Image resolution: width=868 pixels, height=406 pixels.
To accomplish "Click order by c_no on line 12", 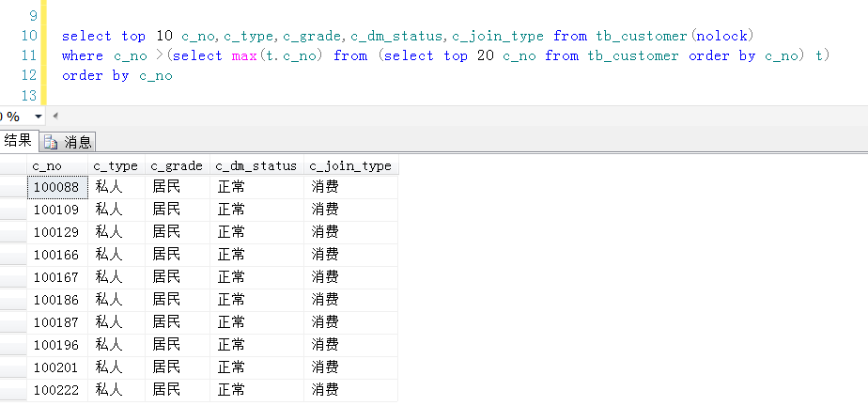I will (x=116, y=76).
